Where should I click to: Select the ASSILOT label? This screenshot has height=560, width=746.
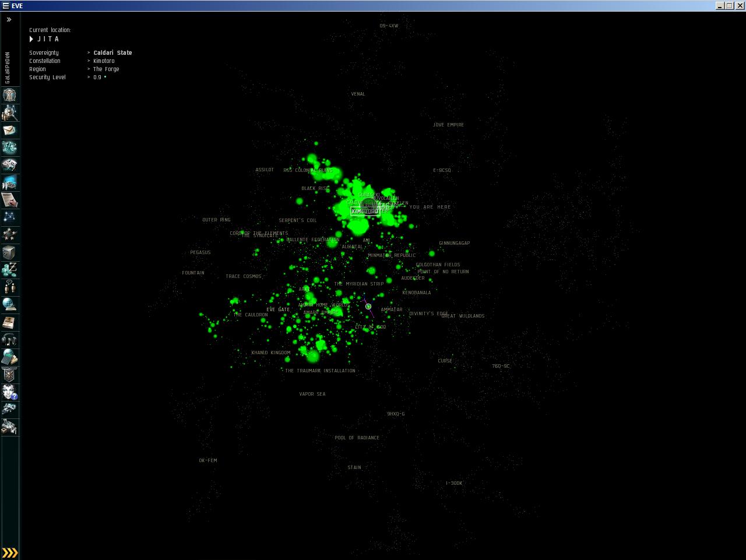tap(265, 170)
